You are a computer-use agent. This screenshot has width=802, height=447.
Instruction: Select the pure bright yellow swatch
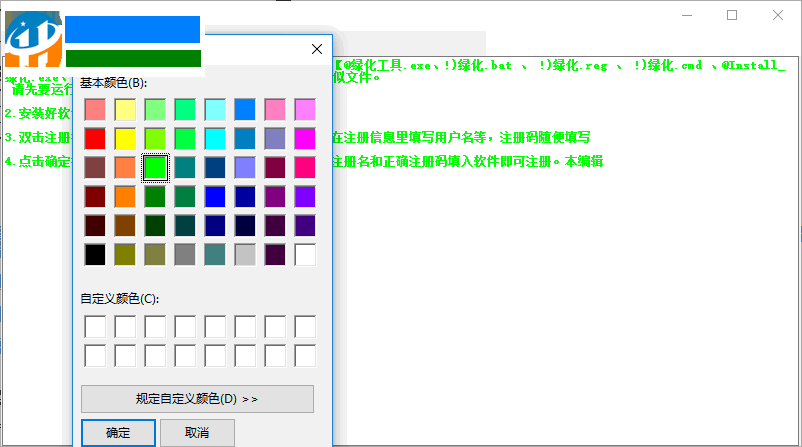[125, 139]
